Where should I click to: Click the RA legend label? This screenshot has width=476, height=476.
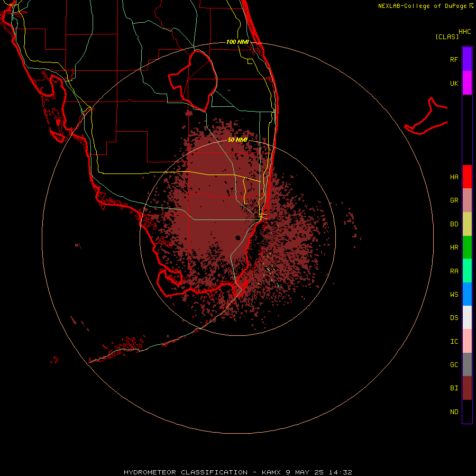coord(454,271)
